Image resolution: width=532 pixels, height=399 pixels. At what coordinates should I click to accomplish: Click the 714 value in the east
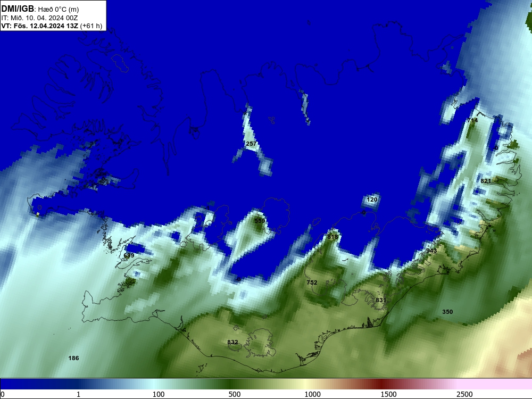[472, 120]
